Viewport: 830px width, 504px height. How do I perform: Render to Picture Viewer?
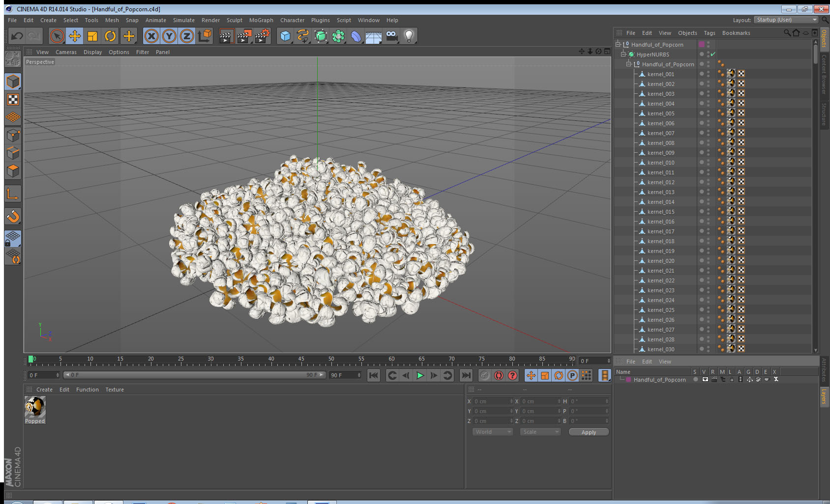(x=244, y=36)
